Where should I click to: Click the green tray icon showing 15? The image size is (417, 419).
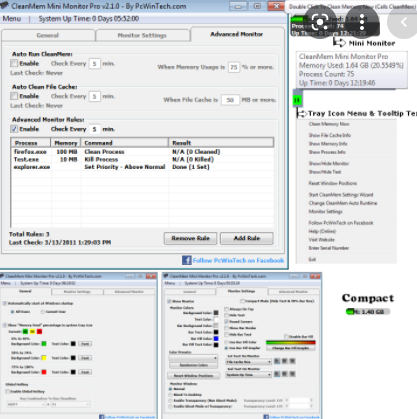[297, 100]
